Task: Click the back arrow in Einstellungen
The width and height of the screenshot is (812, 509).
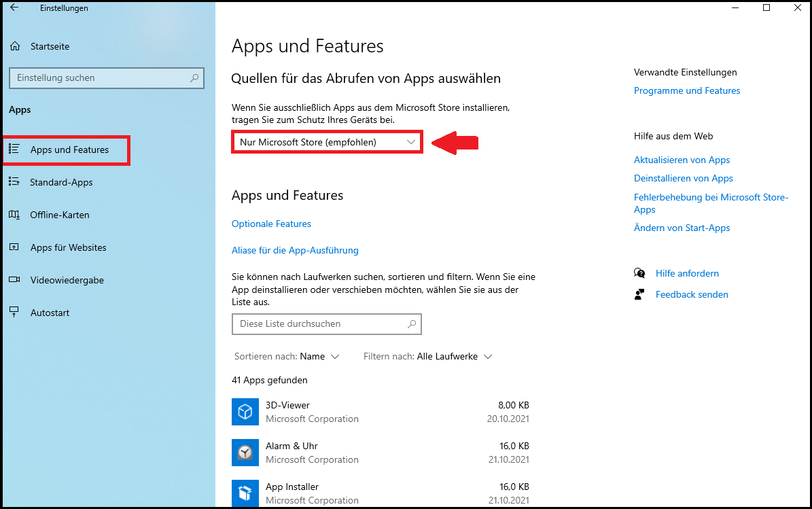Action: (14, 7)
